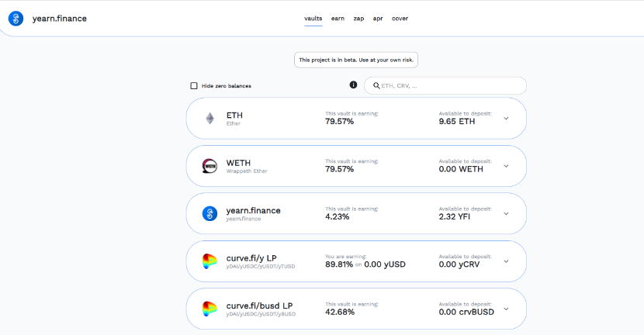The height and width of the screenshot is (335, 644).
Task: Click the WETH vault name
Action: point(238,163)
